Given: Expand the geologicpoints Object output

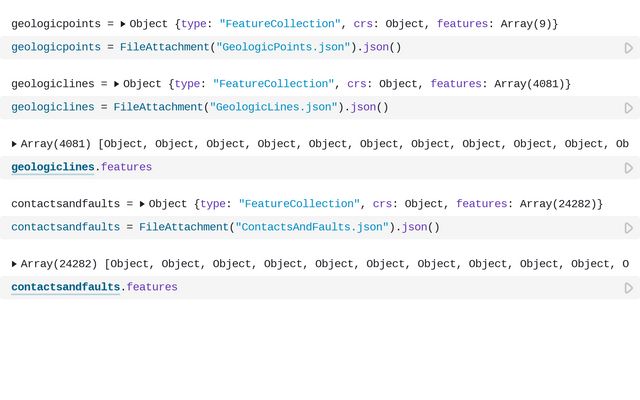Looking at the screenshot, I should point(123,24).
